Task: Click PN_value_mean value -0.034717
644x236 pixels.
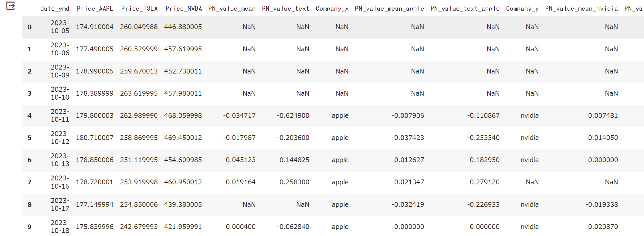Action: [239, 116]
